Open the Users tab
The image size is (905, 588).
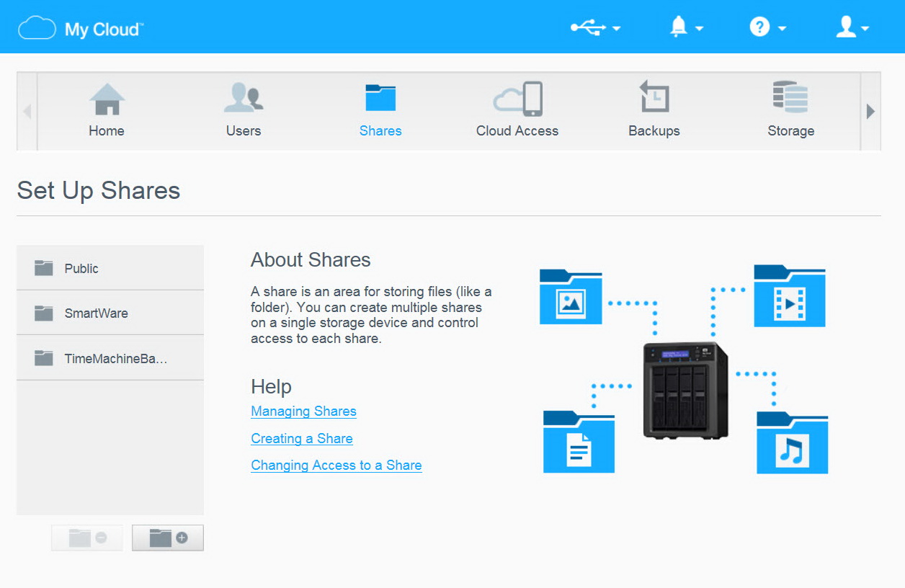(x=244, y=110)
